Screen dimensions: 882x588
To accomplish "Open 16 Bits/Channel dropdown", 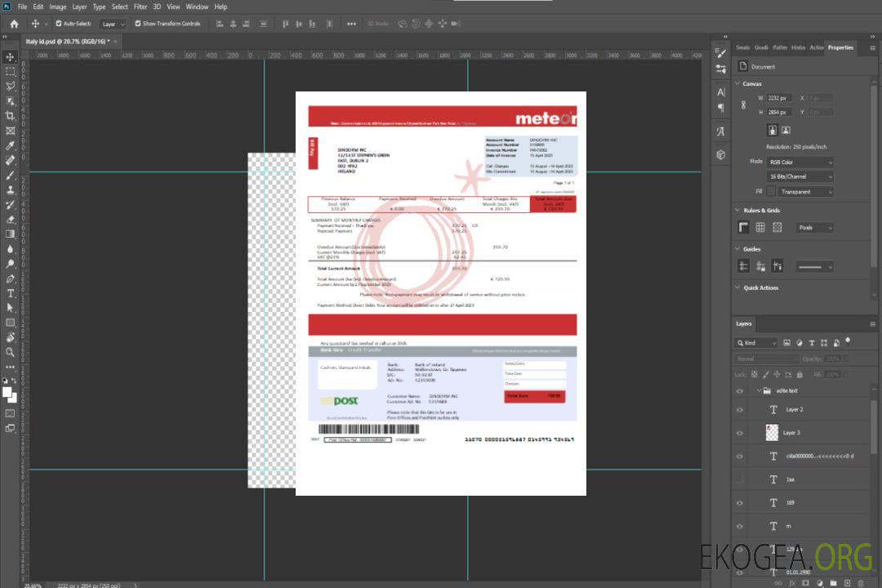I will coord(800,176).
